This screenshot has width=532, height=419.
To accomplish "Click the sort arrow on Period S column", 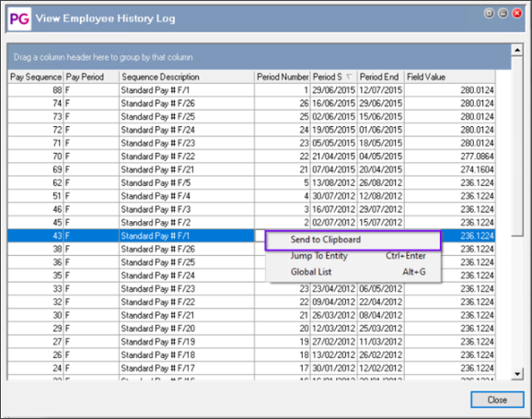I will click(349, 76).
